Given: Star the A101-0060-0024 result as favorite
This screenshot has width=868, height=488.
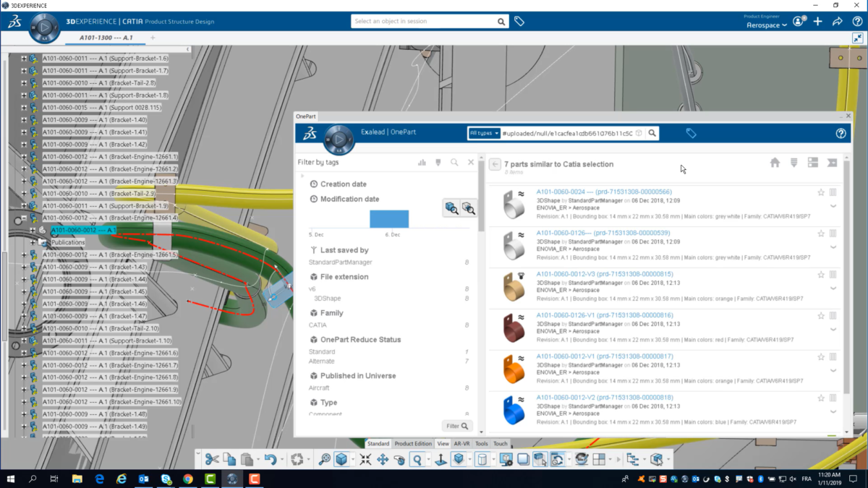Looking at the screenshot, I should tap(821, 192).
